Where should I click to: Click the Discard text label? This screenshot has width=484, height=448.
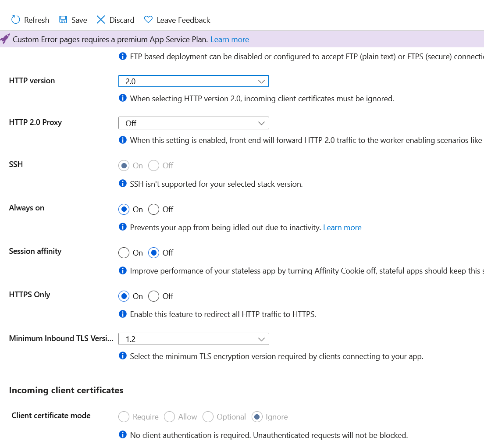click(121, 20)
